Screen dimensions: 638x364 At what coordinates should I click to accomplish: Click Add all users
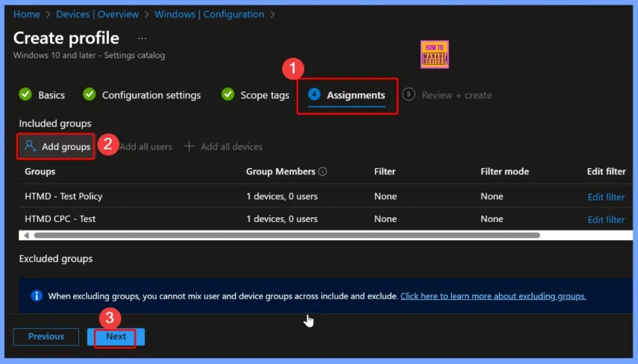pos(145,146)
